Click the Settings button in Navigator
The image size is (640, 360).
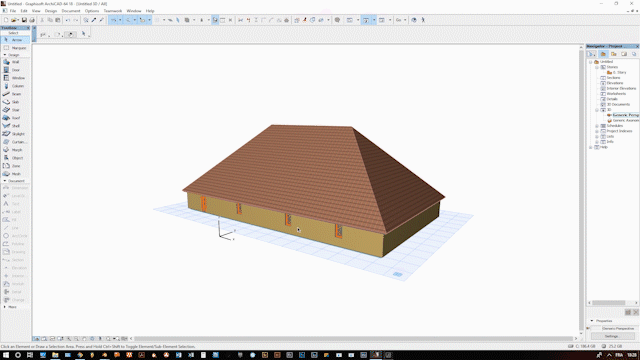[612, 336]
